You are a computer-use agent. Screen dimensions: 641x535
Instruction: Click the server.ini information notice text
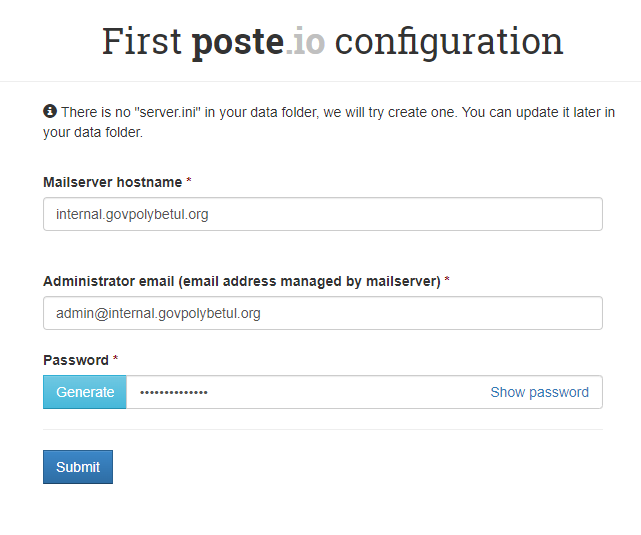(x=329, y=122)
